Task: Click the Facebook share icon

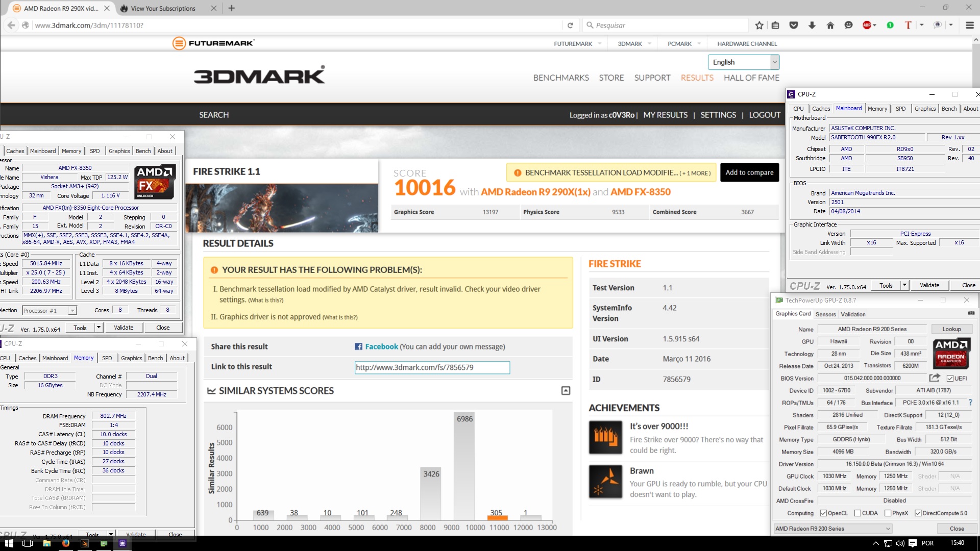Action: pos(359,346)
